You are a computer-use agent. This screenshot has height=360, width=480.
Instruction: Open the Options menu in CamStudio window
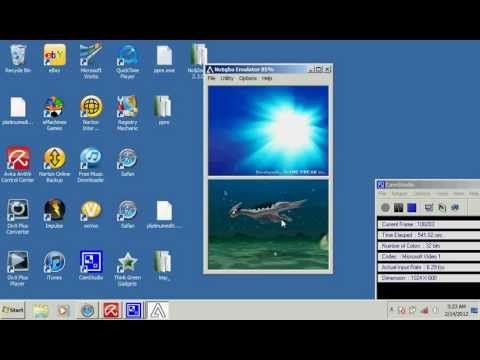tap(422, 194)
